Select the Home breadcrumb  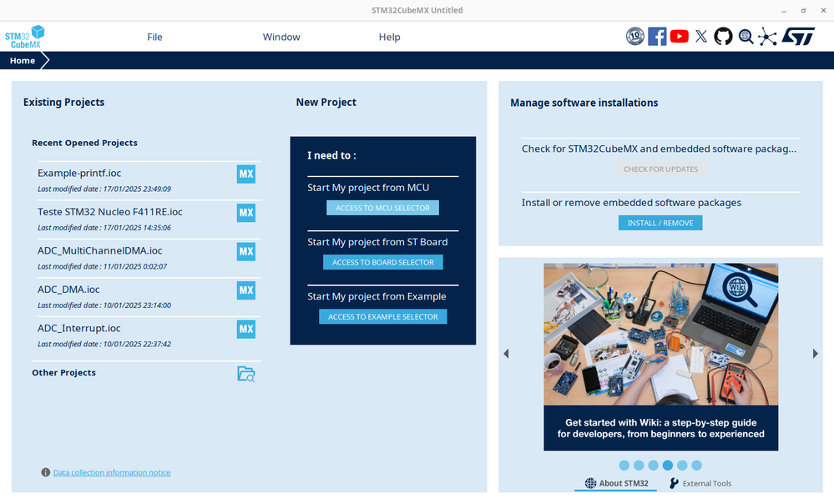point(23,61)
